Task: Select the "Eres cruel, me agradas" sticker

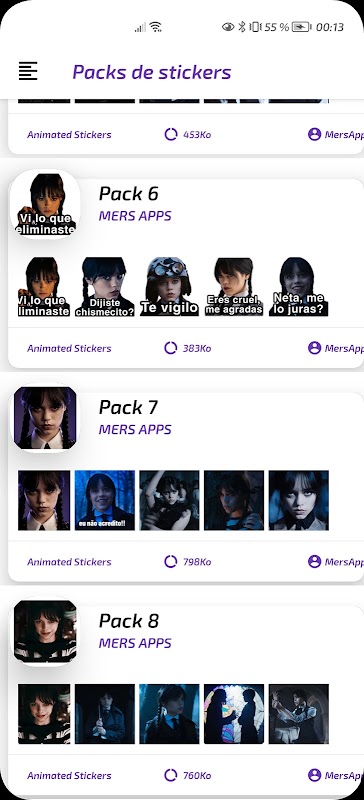Action: pyautogui.click(x=234, y=287)
